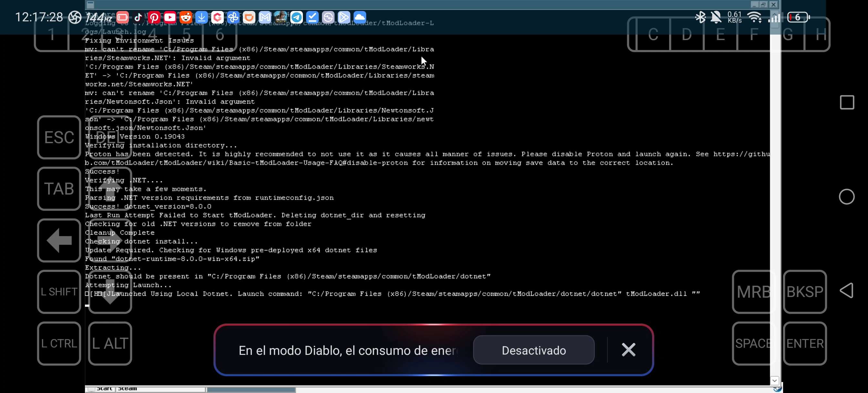Tap the Android home circle button
This screenshot has height=393, width=868.
(846, 196)
